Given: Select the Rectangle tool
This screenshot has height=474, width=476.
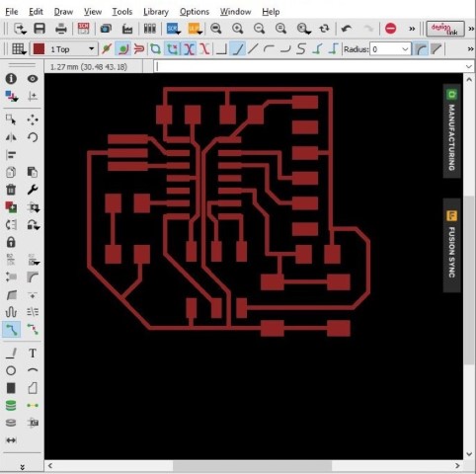Looking at the screenshot, I should point(11,388).
